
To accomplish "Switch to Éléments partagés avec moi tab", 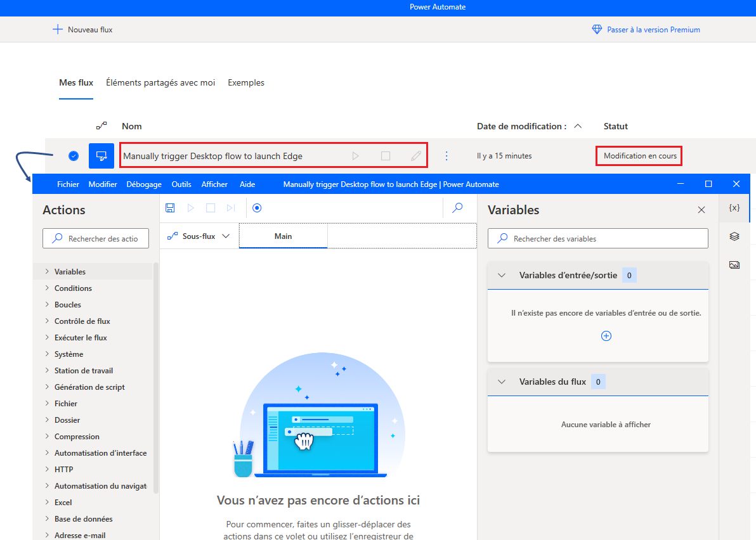I will tap(160, 83).
